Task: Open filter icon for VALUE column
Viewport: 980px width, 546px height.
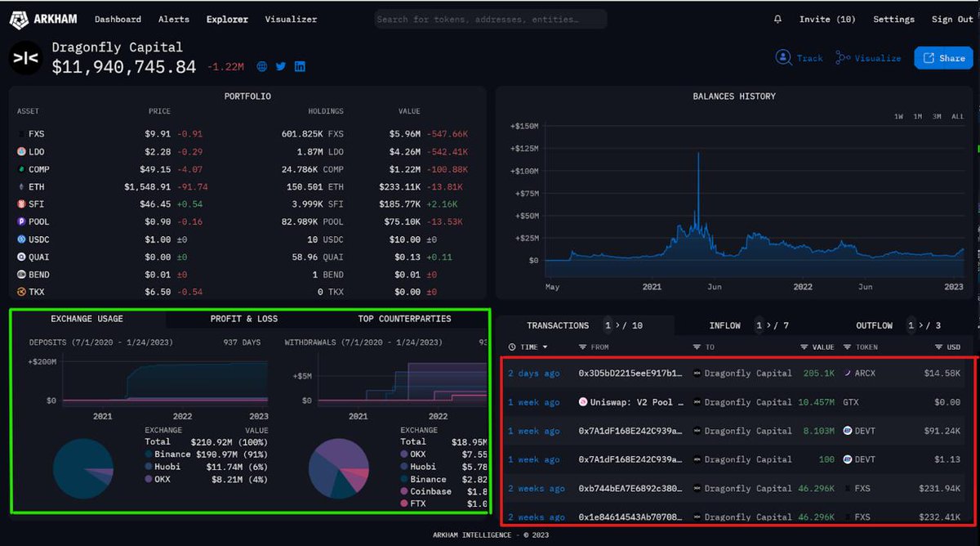Action: [805, 347]
